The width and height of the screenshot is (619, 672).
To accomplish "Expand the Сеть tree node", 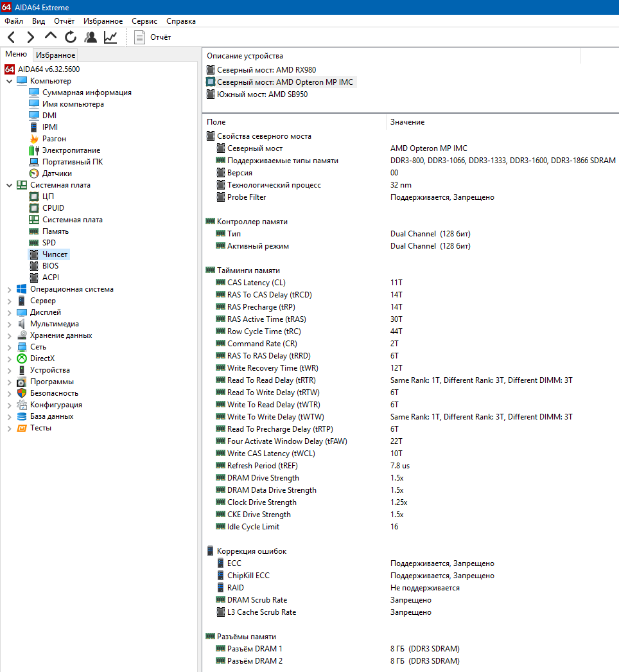I will [10, 347].
